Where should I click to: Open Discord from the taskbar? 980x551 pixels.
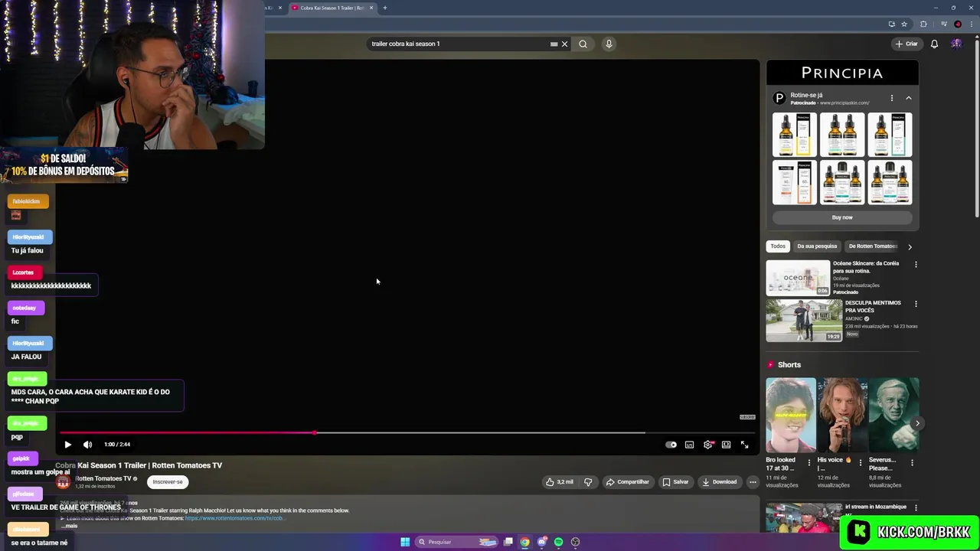click(x=541, y=542)
